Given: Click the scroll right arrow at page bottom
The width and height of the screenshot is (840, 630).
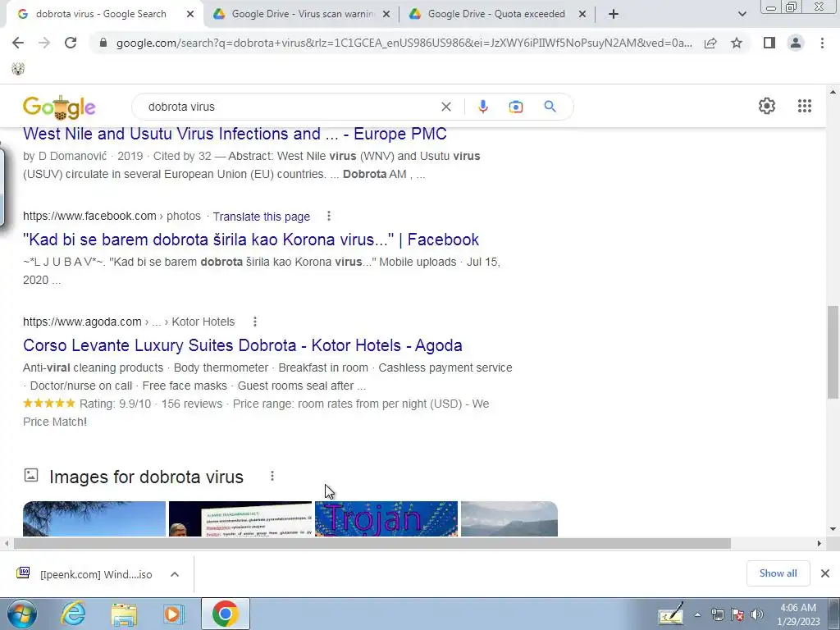Looking at the screenshot, I should 819,543.
